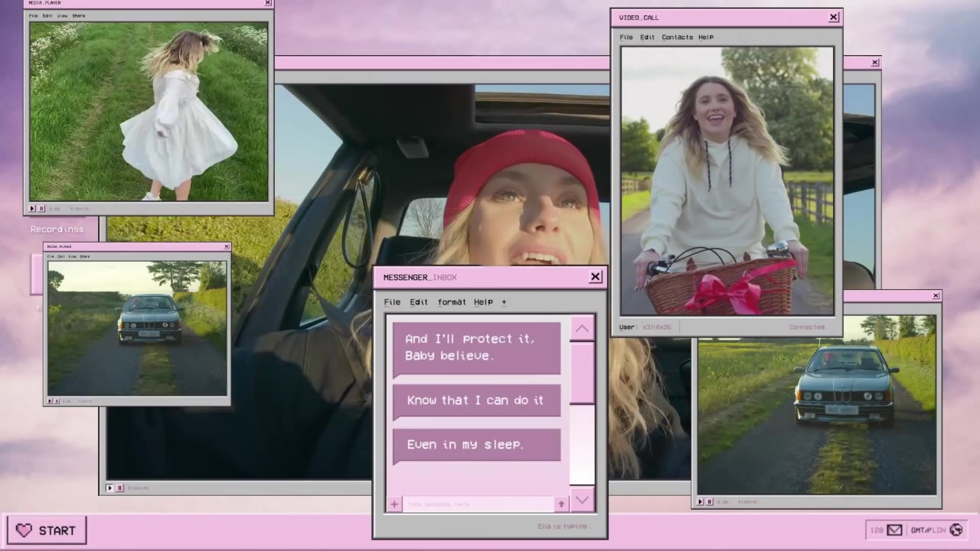Image resolution: width=980 pixels, height=551 pixels.
Task: Pause the car video window below Video Call
Action: [710, 501]
